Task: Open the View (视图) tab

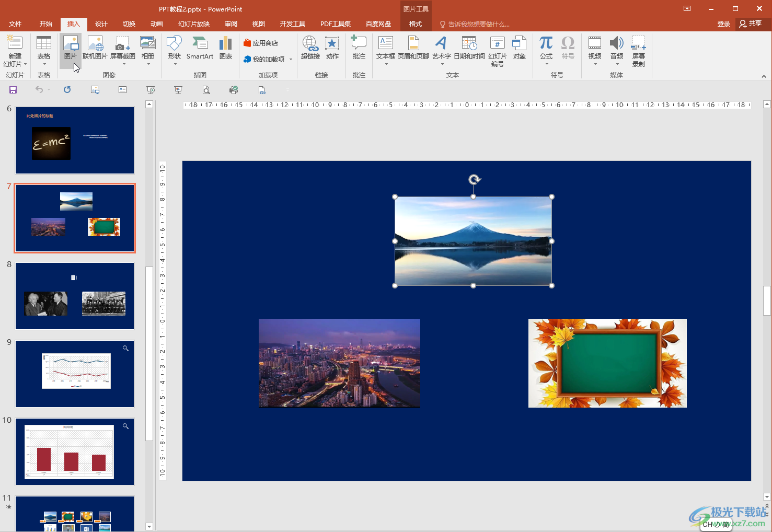Action: click(259, 24)
